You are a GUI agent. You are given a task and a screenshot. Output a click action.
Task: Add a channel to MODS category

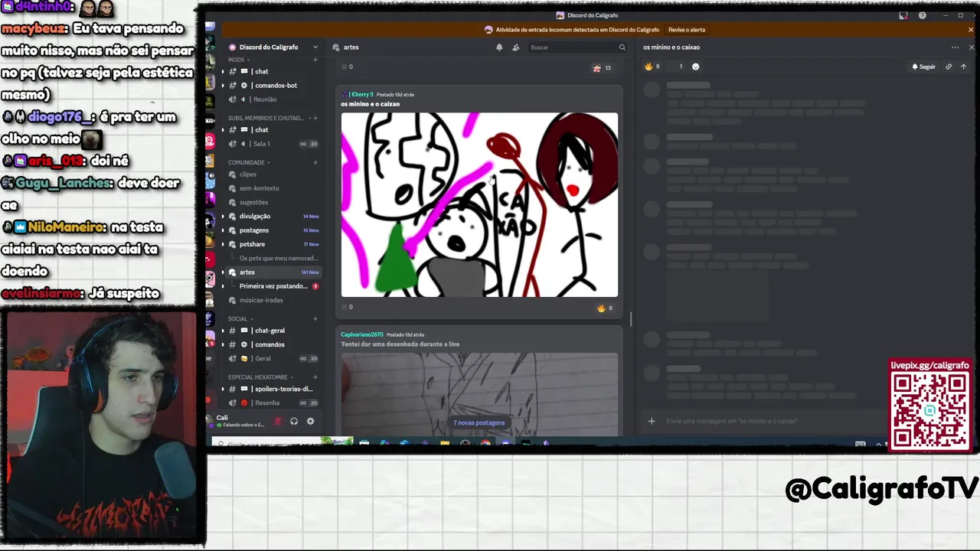coord(315,60)
